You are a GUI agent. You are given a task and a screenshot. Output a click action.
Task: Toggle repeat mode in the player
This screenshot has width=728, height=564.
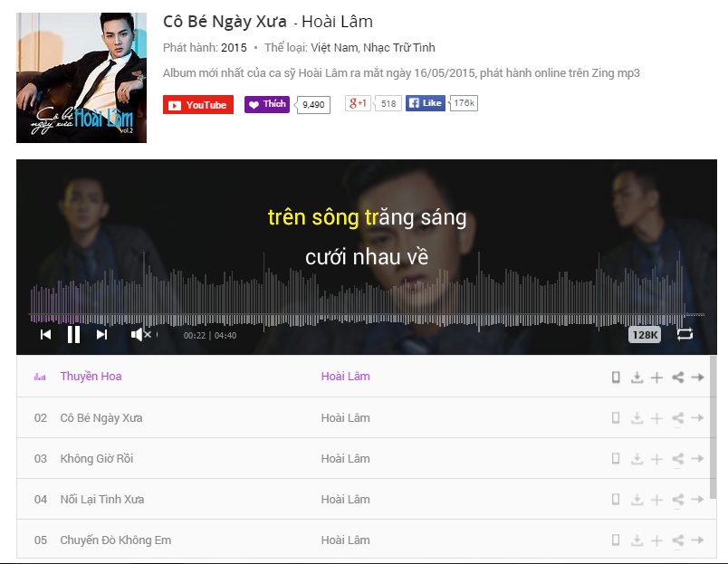click(685, 334)
